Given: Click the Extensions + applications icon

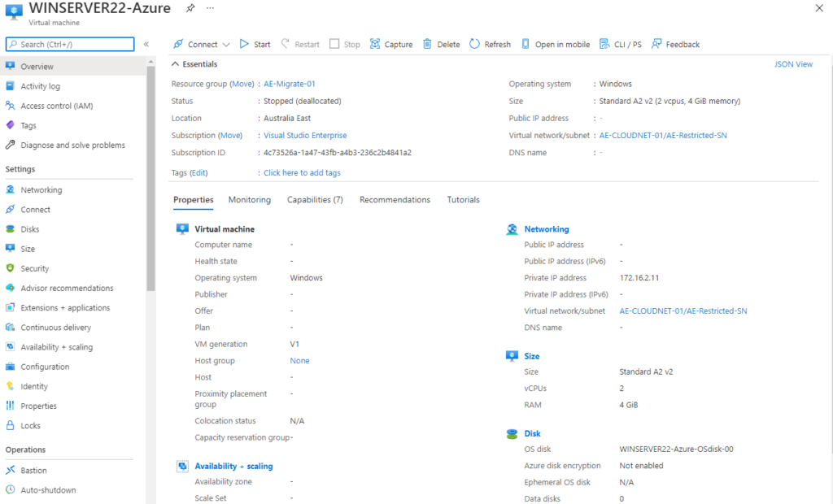Looking at the screenshot, I should tap(10, 307).
